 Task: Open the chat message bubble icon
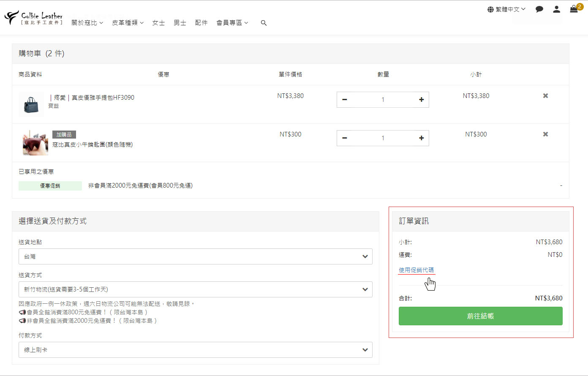point(539,9)
